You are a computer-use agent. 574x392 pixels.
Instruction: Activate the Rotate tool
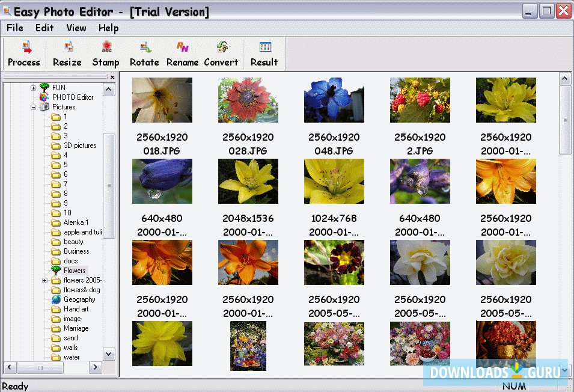tap(144, 54)
